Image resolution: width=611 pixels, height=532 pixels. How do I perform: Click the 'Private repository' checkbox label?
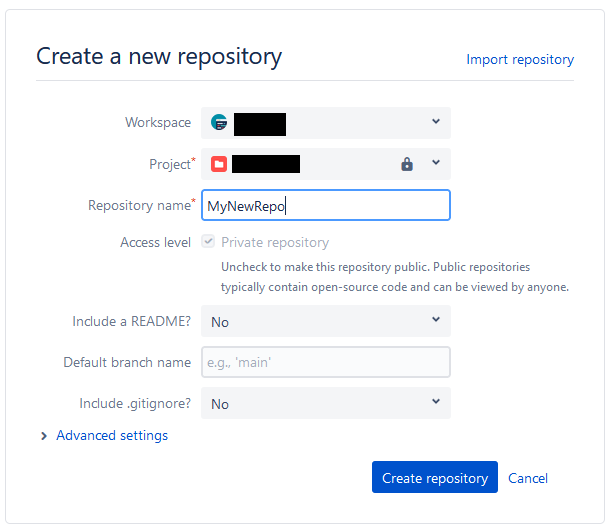click(x=274, y=242)
